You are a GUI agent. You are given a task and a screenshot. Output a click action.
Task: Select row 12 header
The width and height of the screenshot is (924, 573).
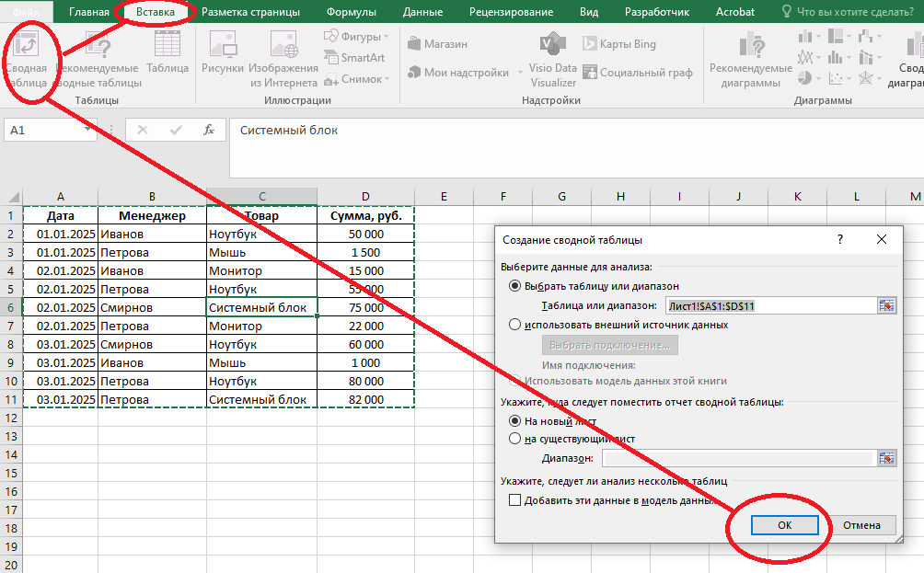coord(11,418)
